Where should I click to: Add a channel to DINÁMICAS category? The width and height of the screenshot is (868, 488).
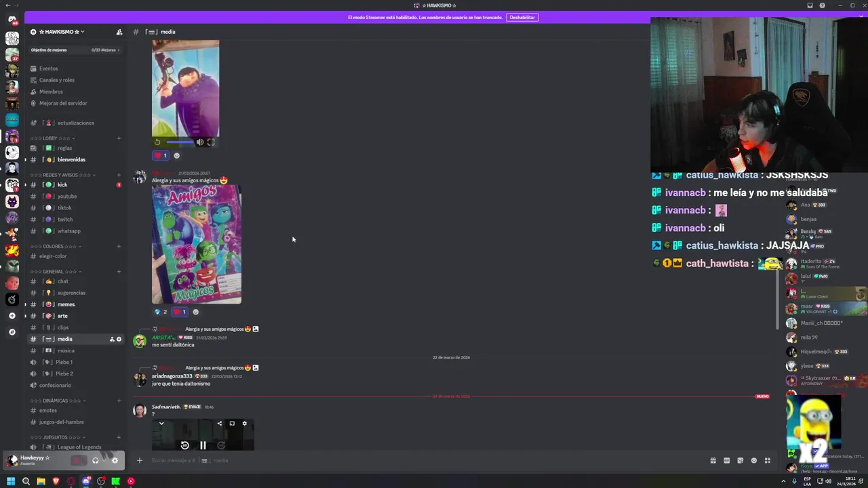[x=119, y=401]
